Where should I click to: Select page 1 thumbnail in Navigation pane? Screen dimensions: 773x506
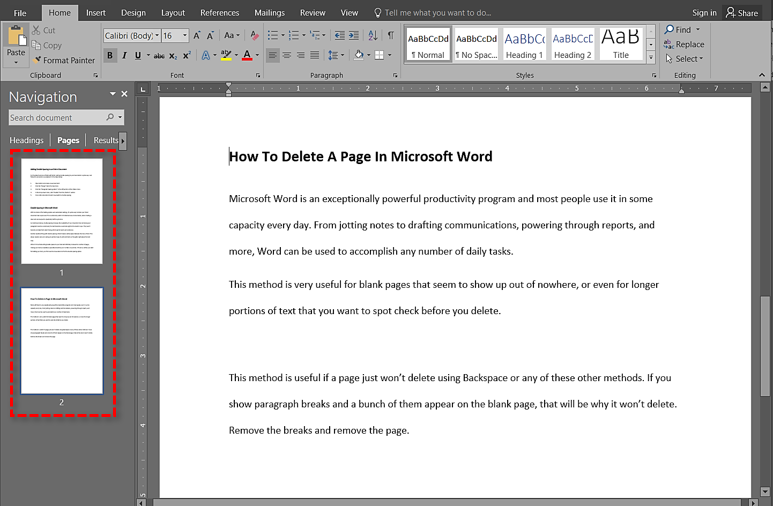62,211
